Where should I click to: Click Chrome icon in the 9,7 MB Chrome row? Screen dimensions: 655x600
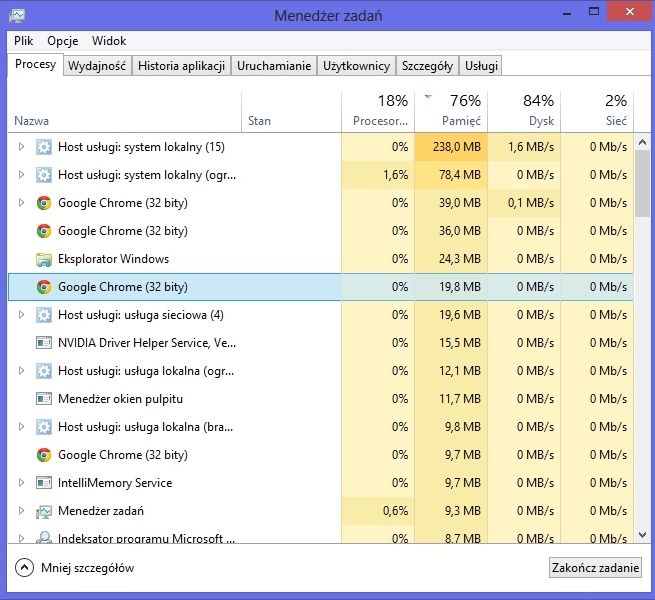44,455
